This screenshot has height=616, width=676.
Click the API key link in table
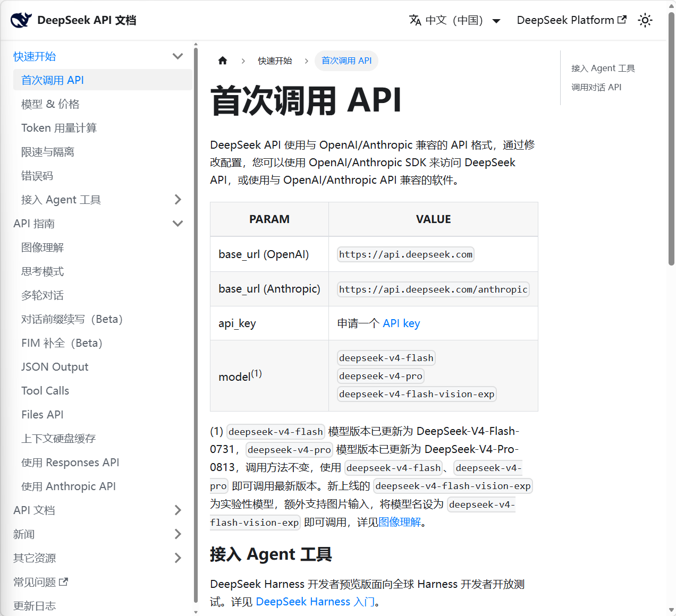[x=401, y=323]
